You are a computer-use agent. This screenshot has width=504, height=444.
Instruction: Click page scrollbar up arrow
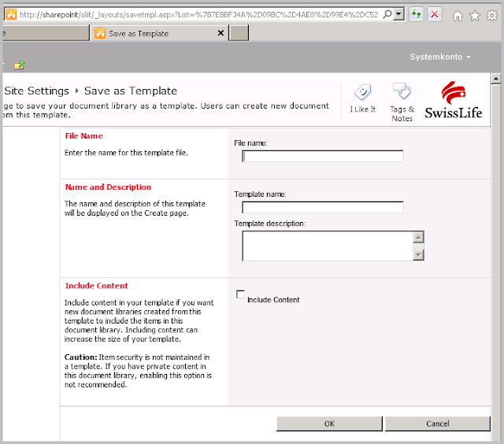[495, 79]
